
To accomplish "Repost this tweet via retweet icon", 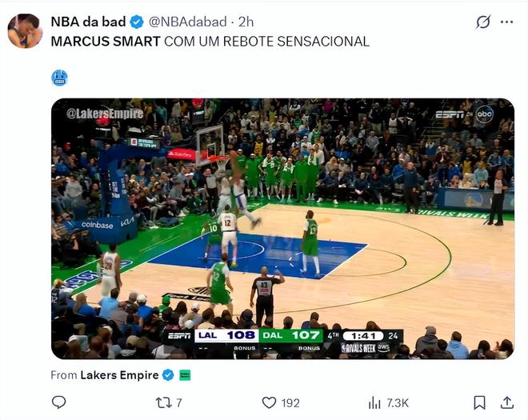I will coord(164,402).
